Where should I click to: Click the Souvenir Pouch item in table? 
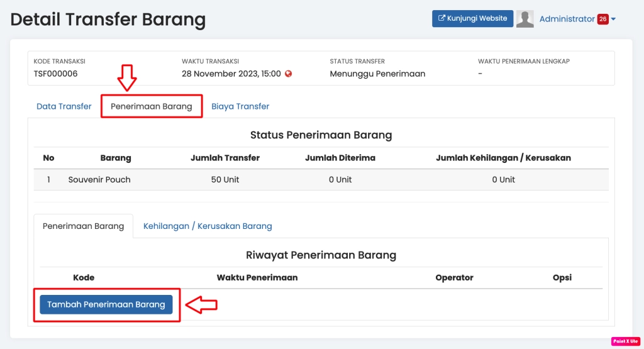[99, 179]
